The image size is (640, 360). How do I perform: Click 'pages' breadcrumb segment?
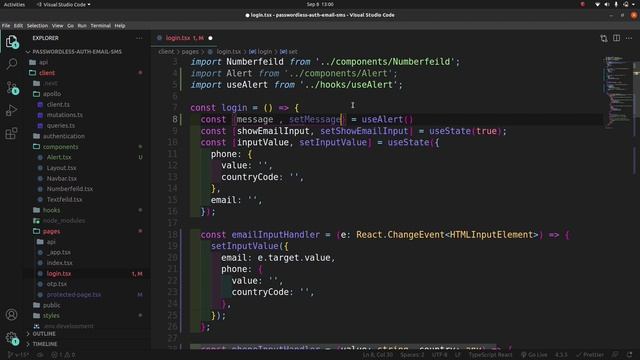[190, 52]
